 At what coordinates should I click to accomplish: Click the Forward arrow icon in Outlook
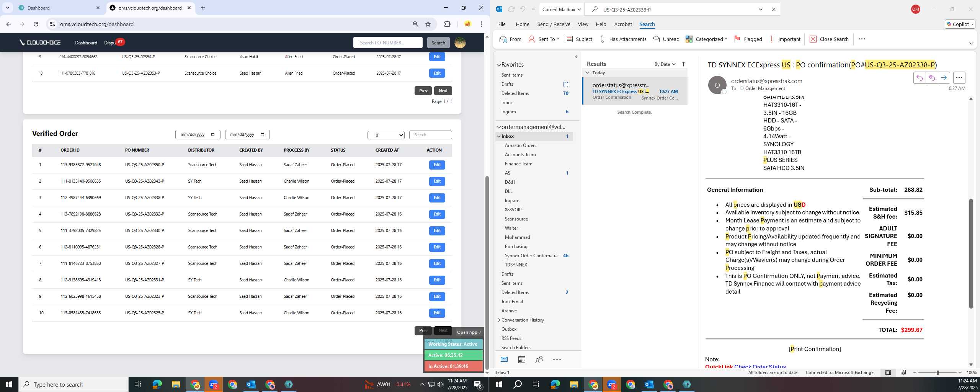pos(944,78)
